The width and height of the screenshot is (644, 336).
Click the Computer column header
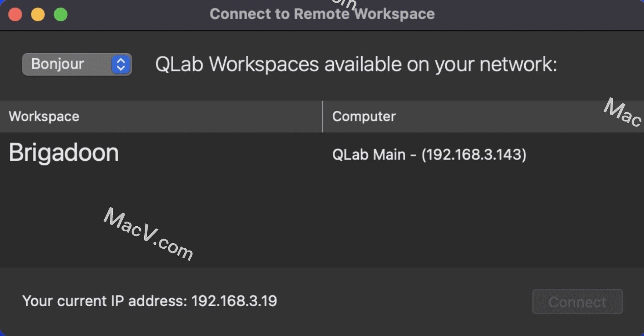pos(363,116)
